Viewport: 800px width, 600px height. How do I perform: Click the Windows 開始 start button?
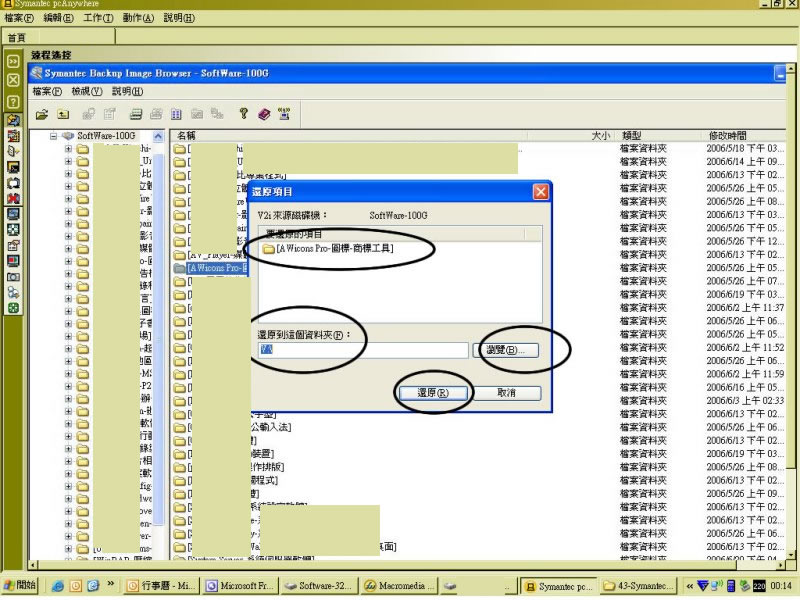(20, 585)
